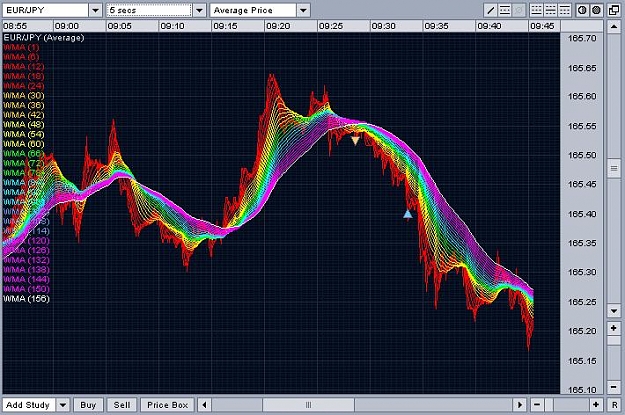
Task: Click the greyed-out circle tool icon
Action: [x=519, y=10]
